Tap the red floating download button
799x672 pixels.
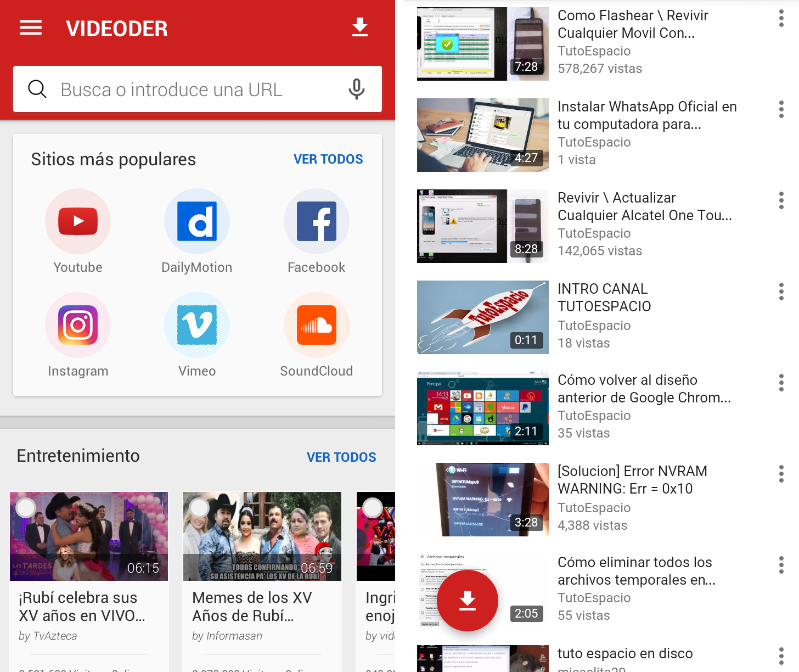click(x=468, y=601)
